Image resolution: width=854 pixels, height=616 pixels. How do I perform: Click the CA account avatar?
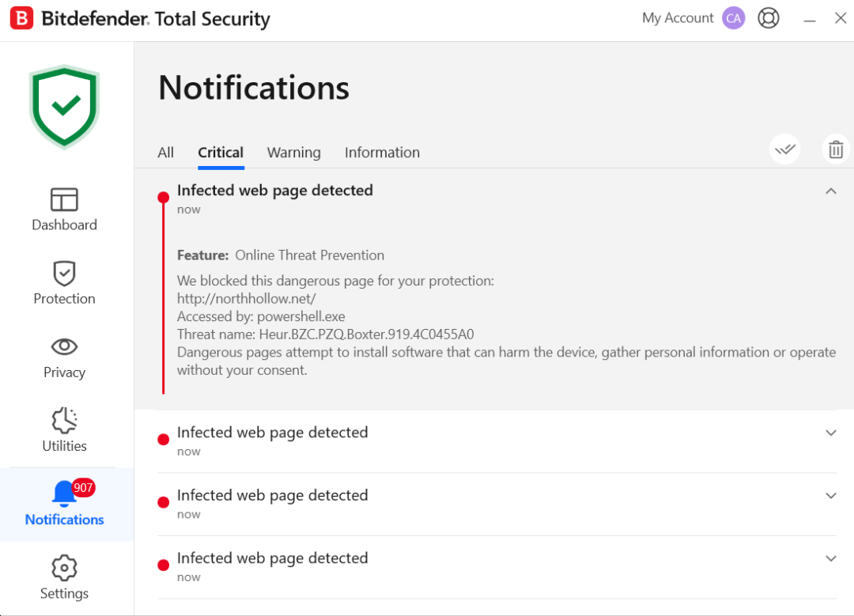click(734, 18)
